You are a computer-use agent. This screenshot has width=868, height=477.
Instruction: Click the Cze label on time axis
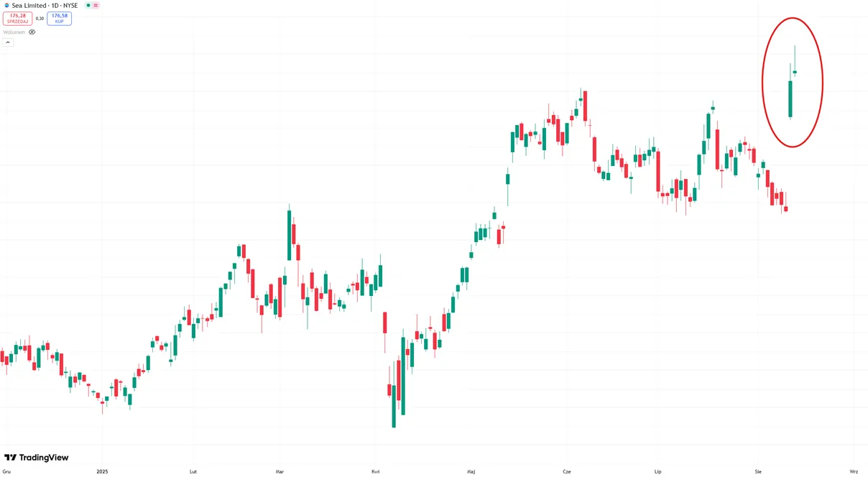pyautogui.click(x=567, y=471)
